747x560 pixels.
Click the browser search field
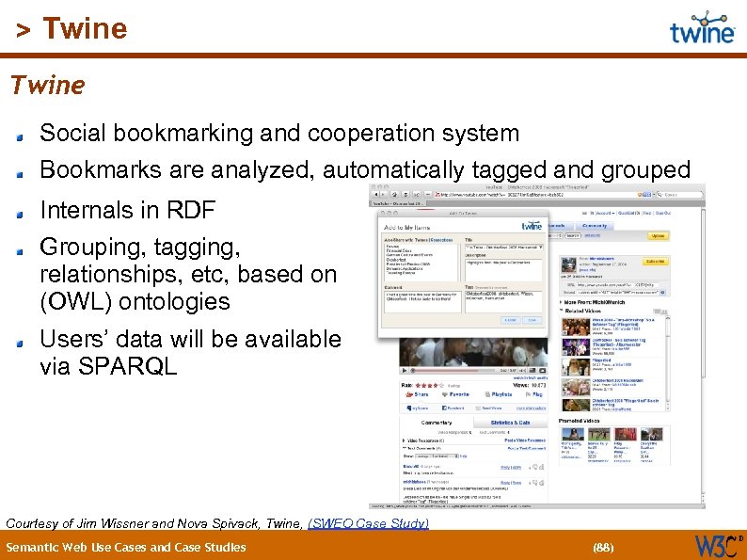(680, 194)
